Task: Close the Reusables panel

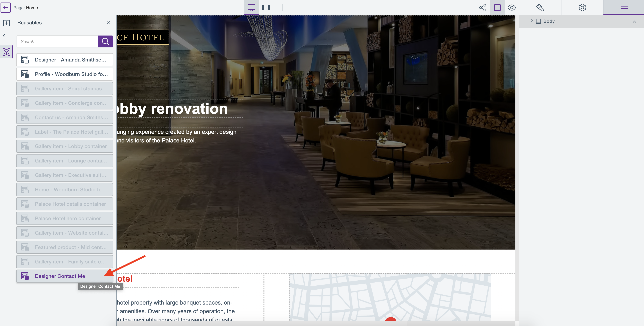Action: click(108, 23)
